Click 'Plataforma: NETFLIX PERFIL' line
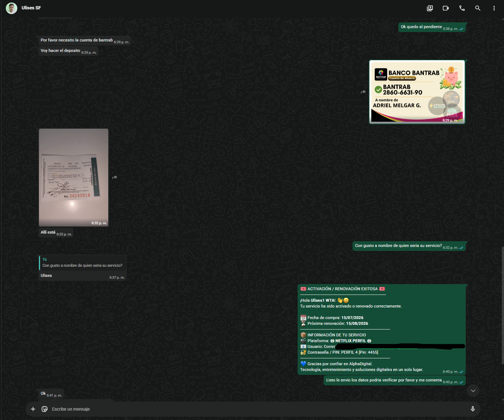Image resolution: width=504 pixels, height=420 pixels. [x=336, y=341]
